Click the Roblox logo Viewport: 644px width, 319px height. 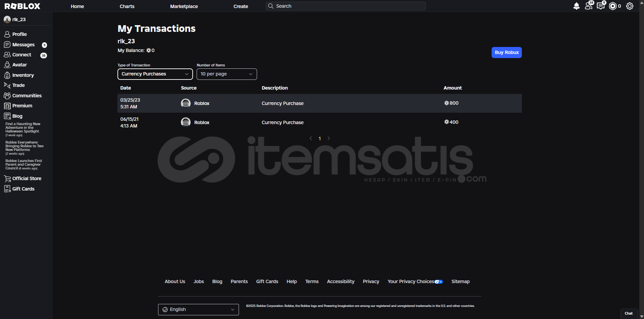(22, 6)
